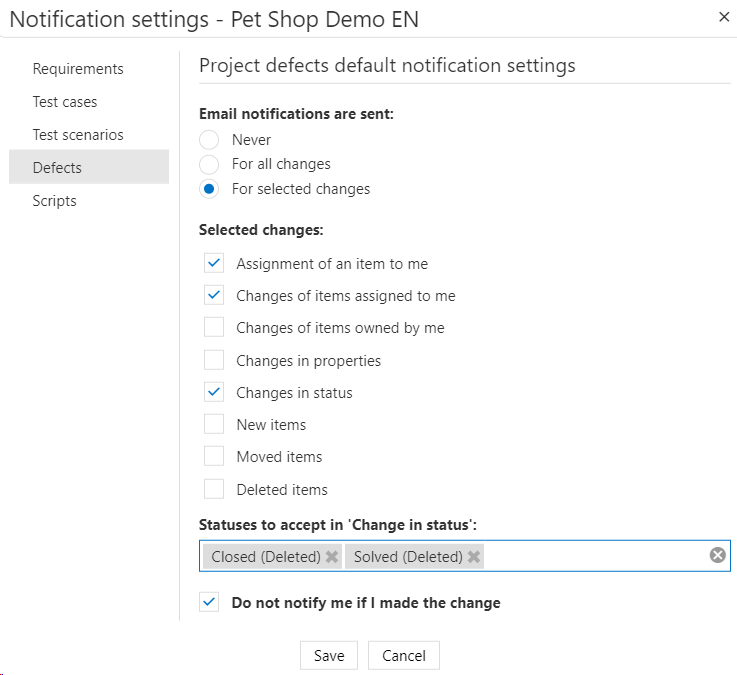Open the Test scenarios section
The height and width of the screenshot is (675, 737).
[x=78, y=135]
